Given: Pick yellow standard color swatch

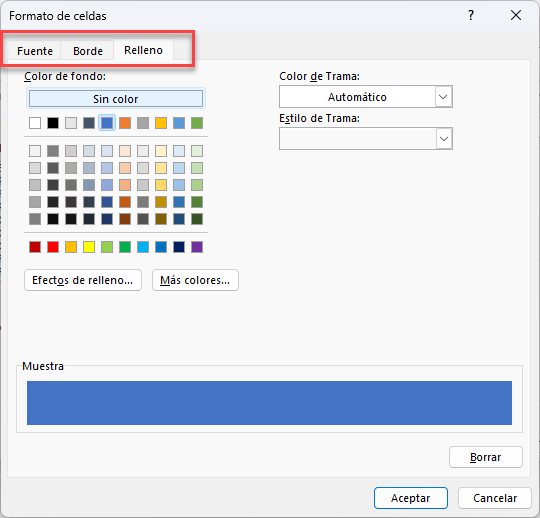Looking at the screenshot, I should click(89, 247).
